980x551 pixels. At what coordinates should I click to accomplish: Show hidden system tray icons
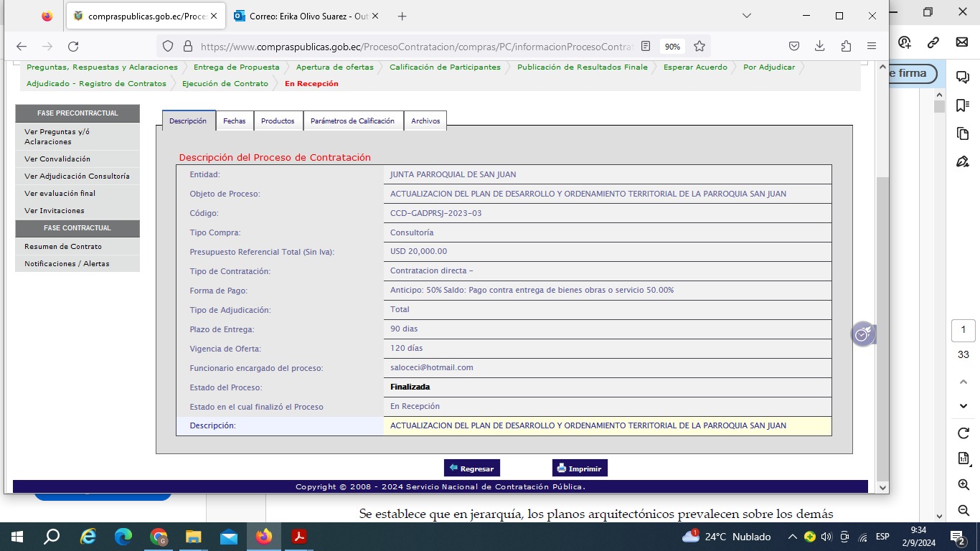(792, 537)
